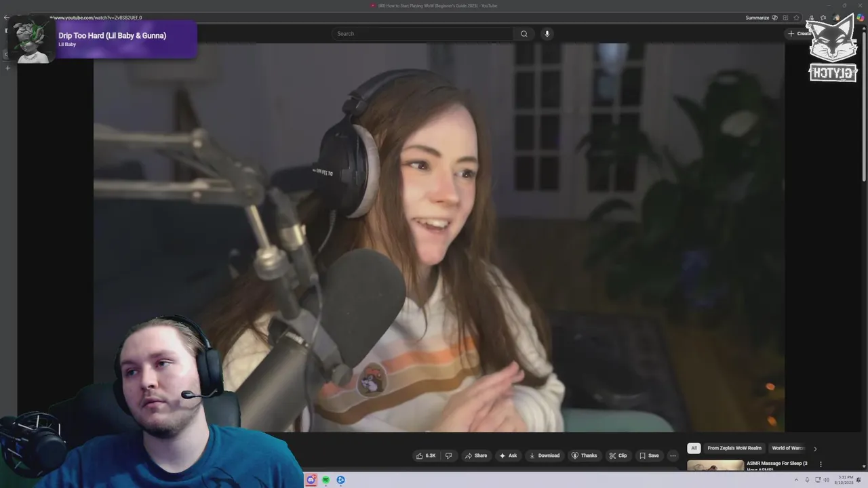Click the microphone tray icon
The width and height of the screenshot is (868, 488).
click(x=807, y=480)
